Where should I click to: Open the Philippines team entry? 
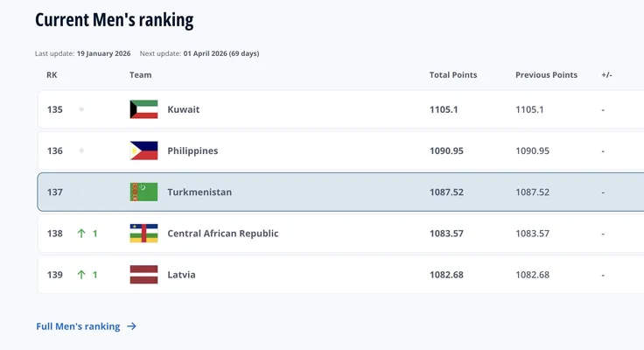point(192,150)
